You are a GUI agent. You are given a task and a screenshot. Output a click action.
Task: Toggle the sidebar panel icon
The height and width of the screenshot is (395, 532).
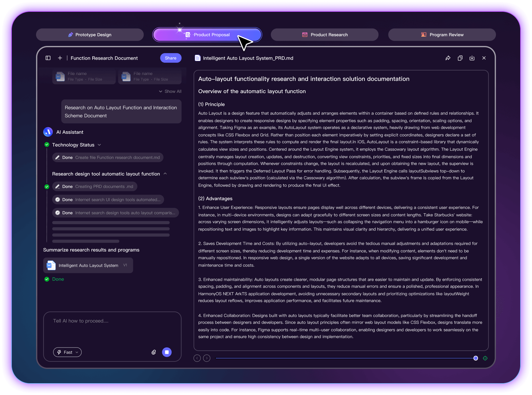tap(48, 58)
